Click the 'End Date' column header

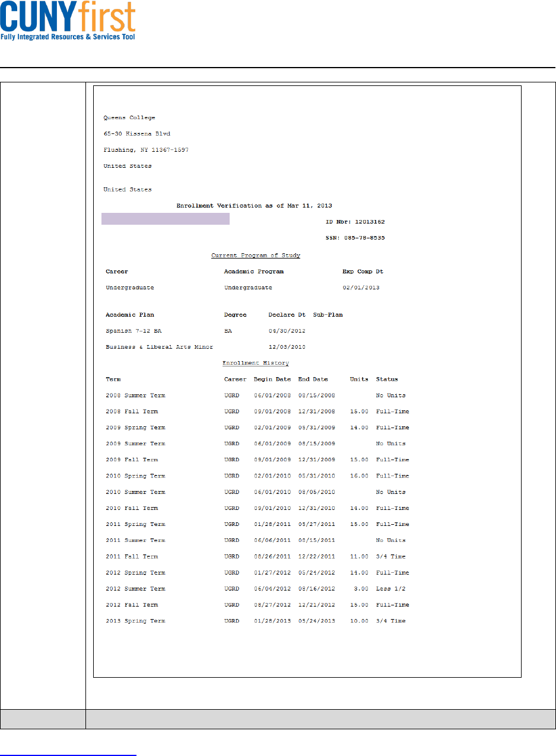click(313, 379)
